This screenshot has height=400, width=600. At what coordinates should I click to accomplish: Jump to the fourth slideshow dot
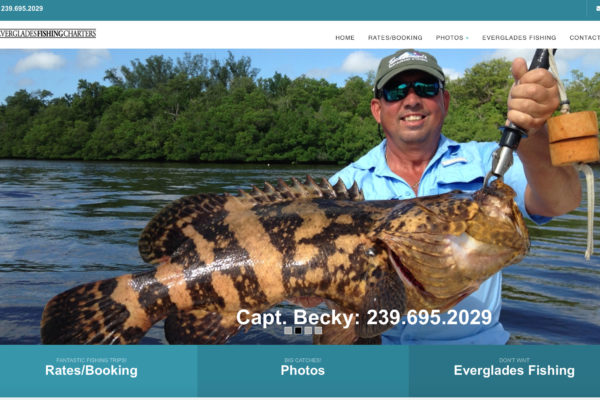pos(318,330)
